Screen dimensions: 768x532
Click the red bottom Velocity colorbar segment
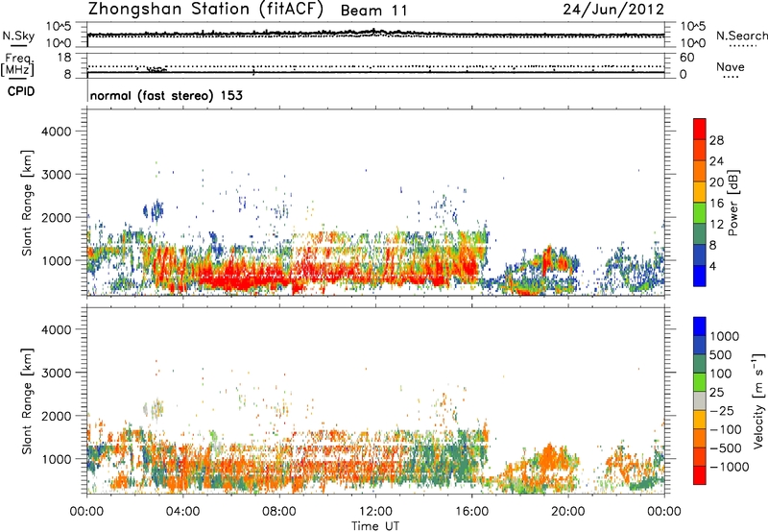[x=700, y=475]
